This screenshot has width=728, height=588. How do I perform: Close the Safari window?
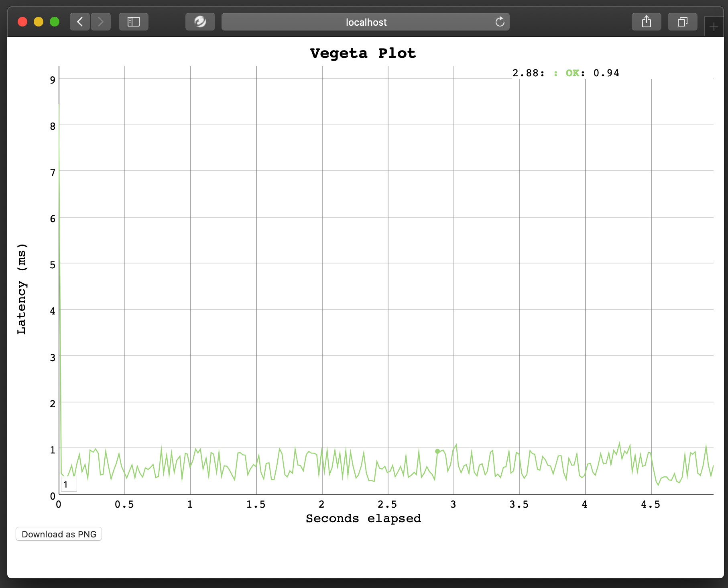click(x=22, y=22)
